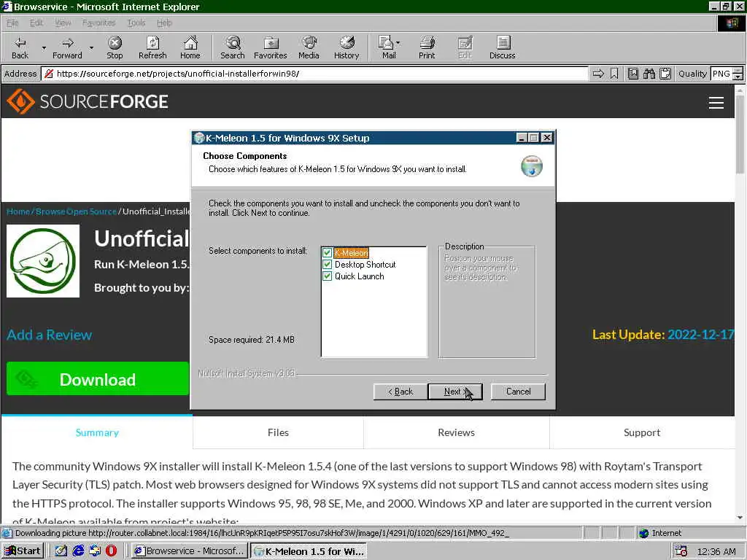Cancel the K-Meleon setup
Screen dimensions: 747x560
tap(518, 392)
